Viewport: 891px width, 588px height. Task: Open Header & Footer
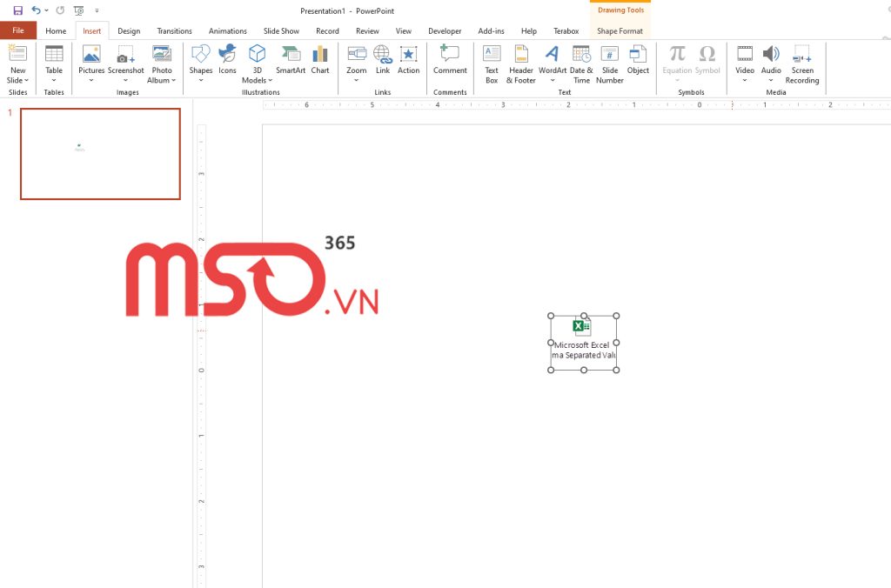click(x=521, y=63)
